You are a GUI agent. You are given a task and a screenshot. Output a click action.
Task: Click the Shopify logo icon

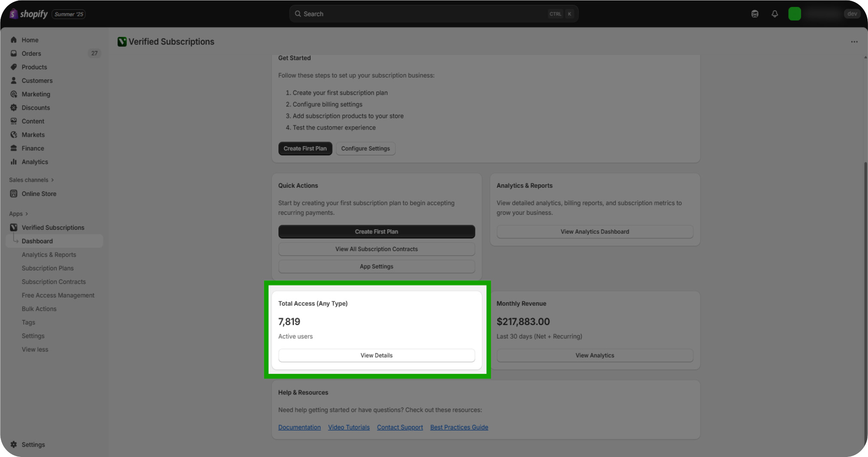point(14,14)
